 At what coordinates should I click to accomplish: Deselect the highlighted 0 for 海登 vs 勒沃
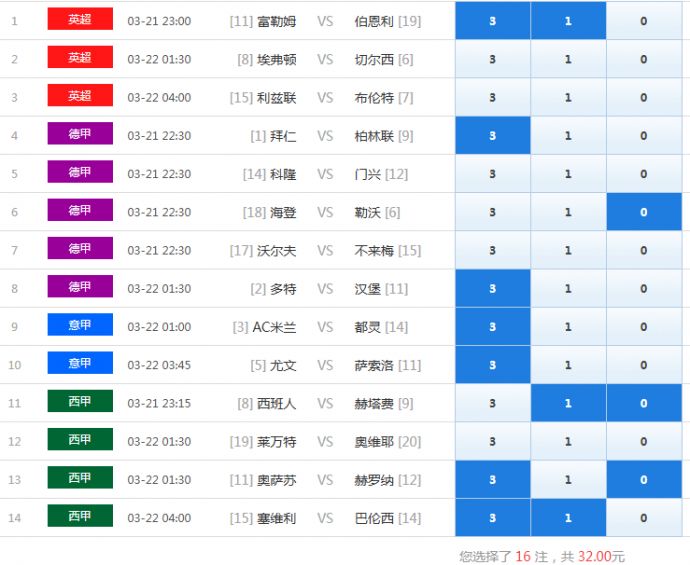click(x=643, y=212)
